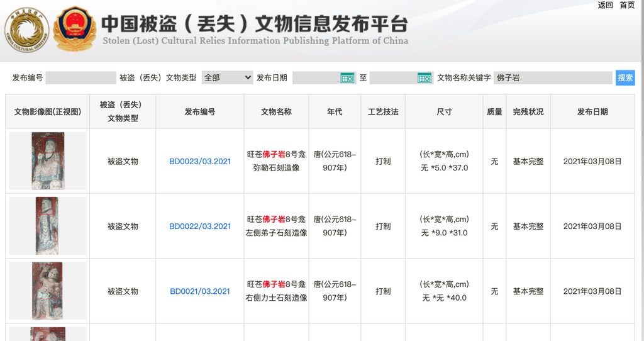Open record BD0021/03.2021

tap(200, 291)
